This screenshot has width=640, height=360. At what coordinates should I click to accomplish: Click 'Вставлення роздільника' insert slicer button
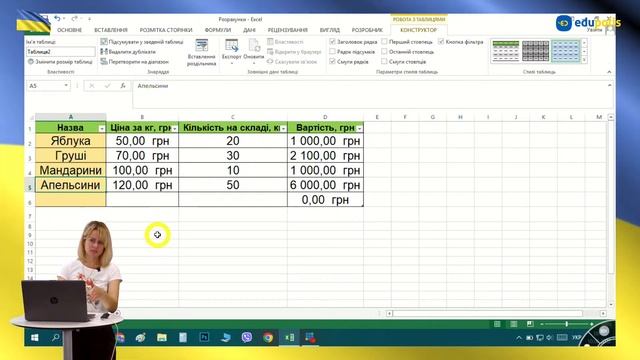coord(201,52)
